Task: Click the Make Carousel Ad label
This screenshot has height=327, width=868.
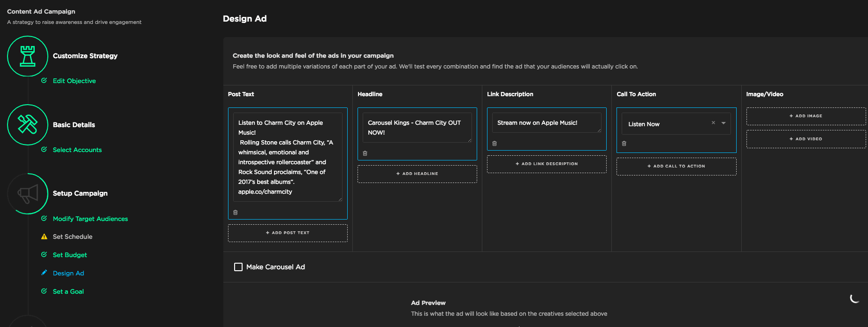Action: (x=276, y=267)
